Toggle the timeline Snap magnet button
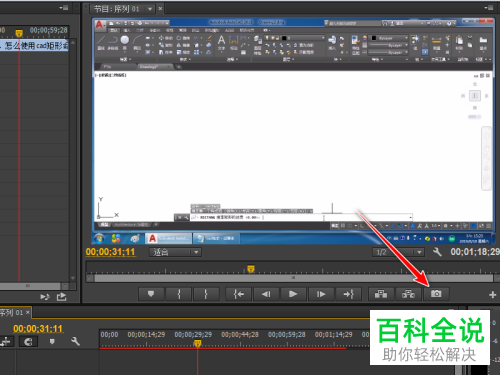This screenshot has width=500, height=375. coord(28,342)
